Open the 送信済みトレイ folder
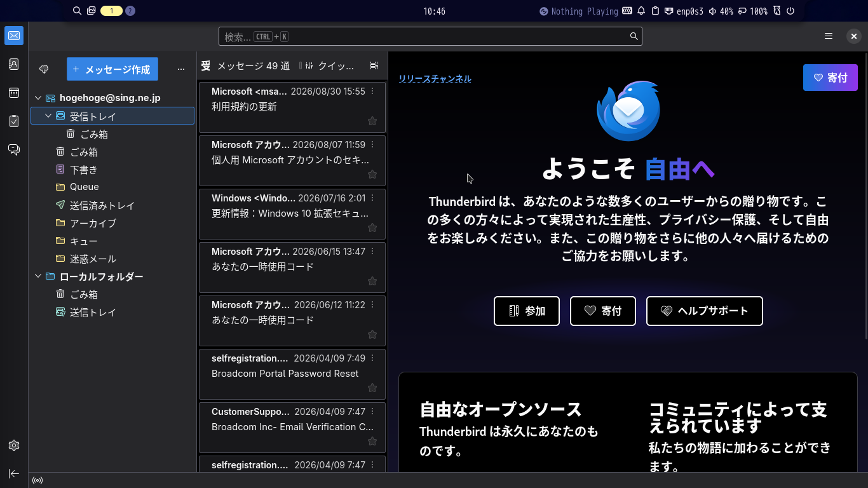 [x=112, y=205]
